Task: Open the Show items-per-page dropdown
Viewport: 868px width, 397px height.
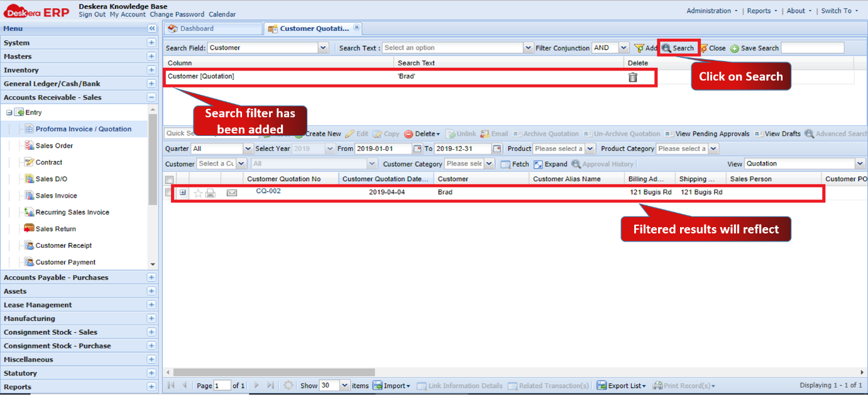Action: [x=344, y=385]
